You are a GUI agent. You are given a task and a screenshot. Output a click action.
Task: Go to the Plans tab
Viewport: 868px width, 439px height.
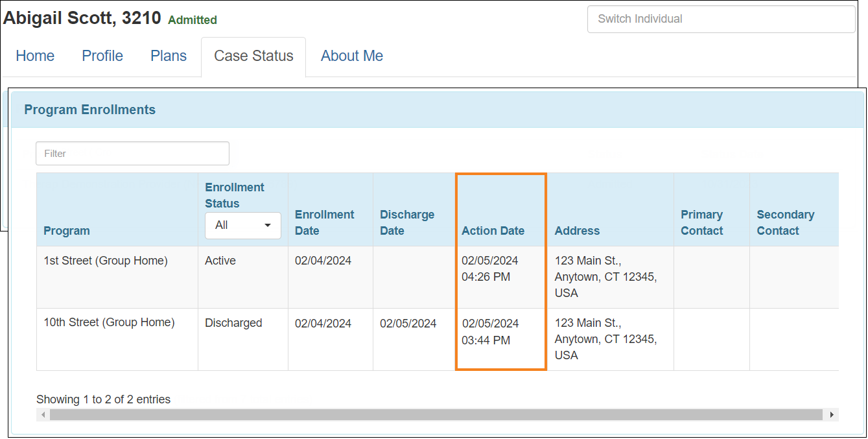click(169, 56)
